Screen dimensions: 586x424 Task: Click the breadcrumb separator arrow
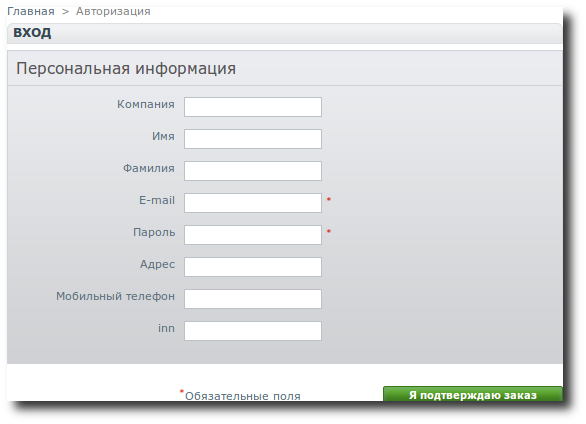65,12
